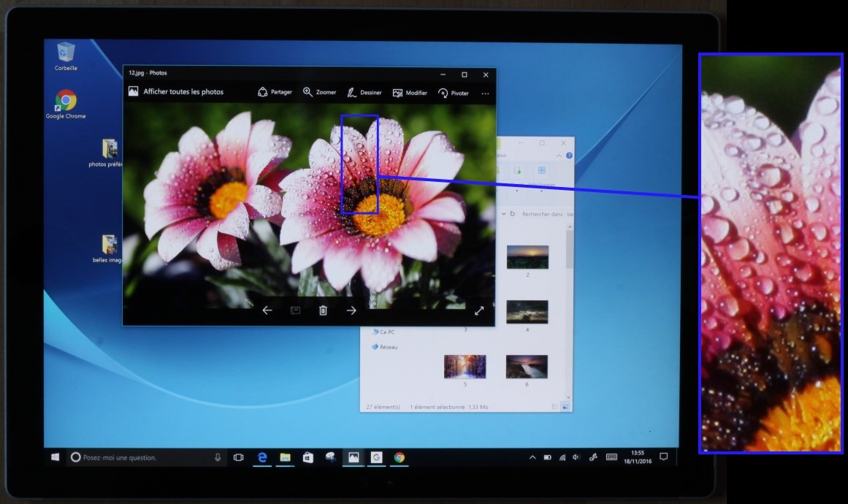Open the Wi-Fi network icon

point(562,457)
